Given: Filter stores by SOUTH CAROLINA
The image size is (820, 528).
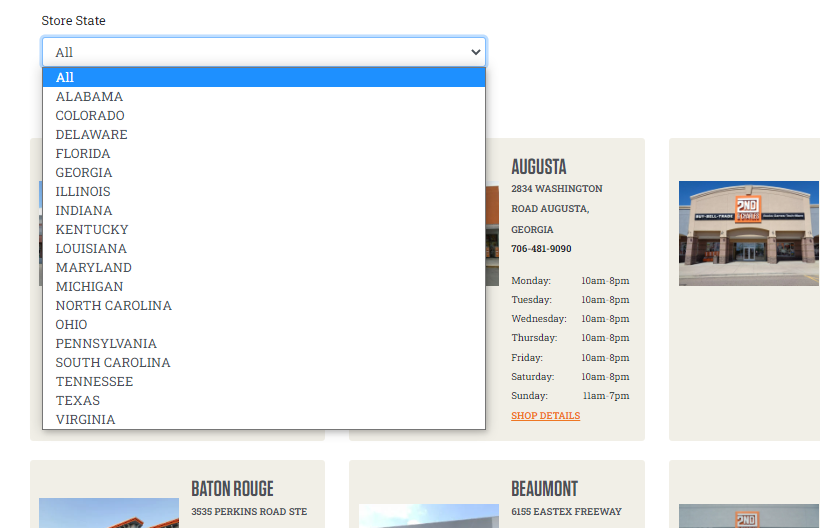Looking at the screenshot, I should coord(264,363).
